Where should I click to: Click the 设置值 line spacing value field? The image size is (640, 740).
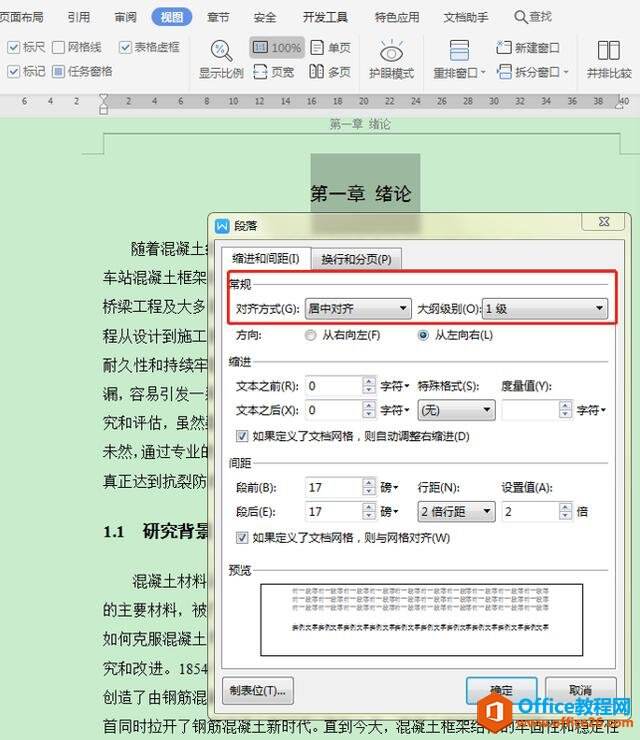click(x=531, y=512)
